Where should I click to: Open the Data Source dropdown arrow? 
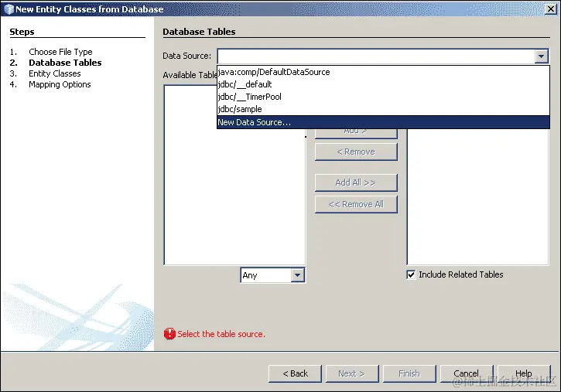541,56
